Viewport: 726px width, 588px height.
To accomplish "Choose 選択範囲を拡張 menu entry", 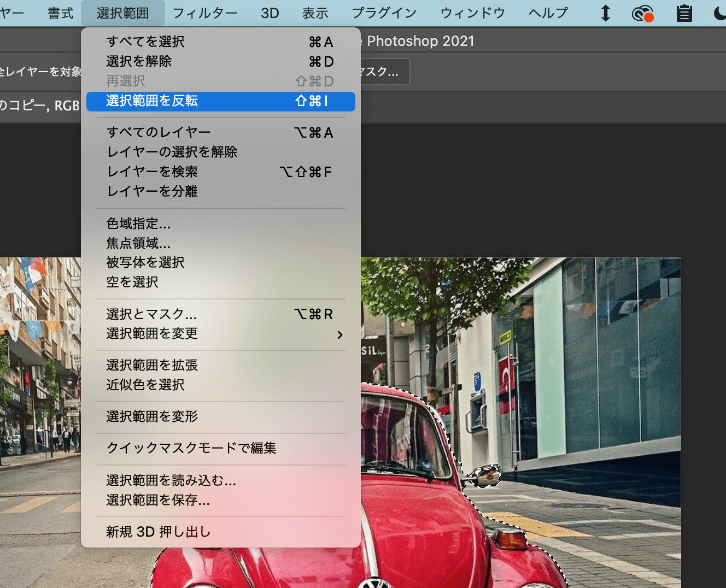I will (x=221, y=365).
